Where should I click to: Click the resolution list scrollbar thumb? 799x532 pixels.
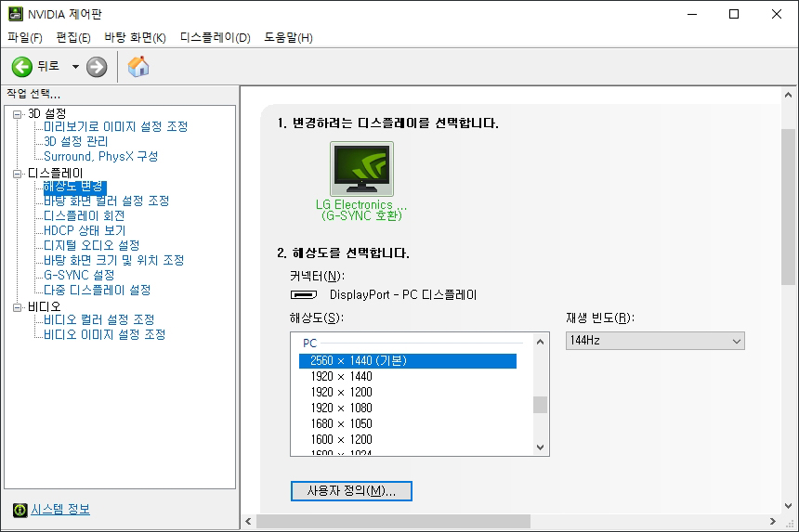(x=540, y=405)
